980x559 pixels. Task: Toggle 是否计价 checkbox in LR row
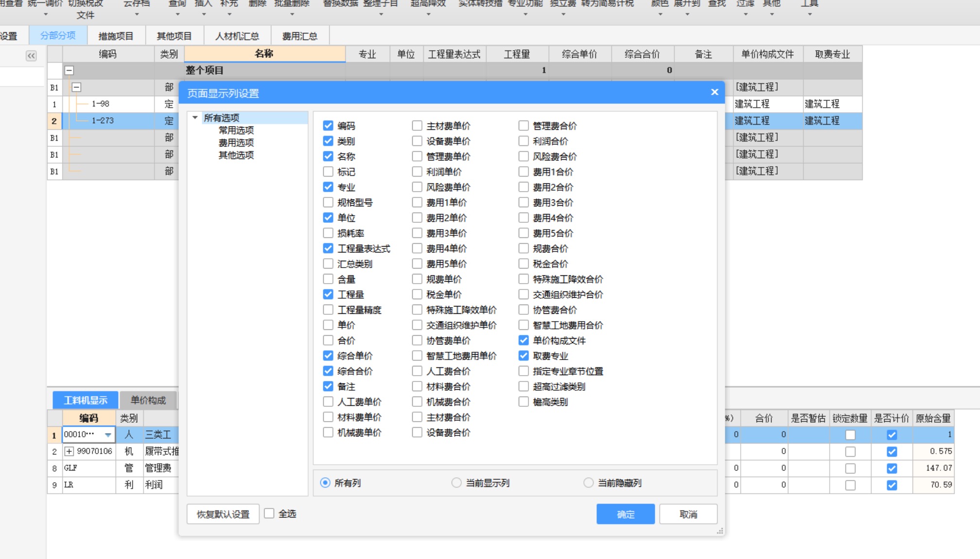tap(892, 485)
